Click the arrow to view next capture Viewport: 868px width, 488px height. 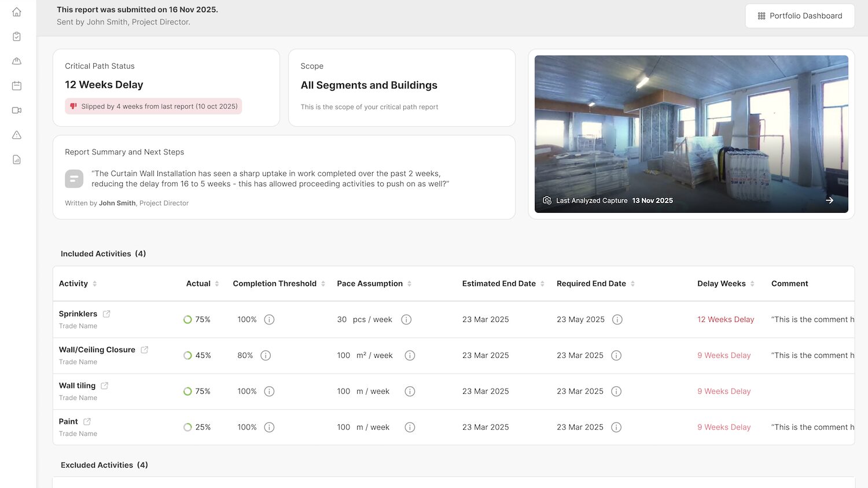(830, 200)
